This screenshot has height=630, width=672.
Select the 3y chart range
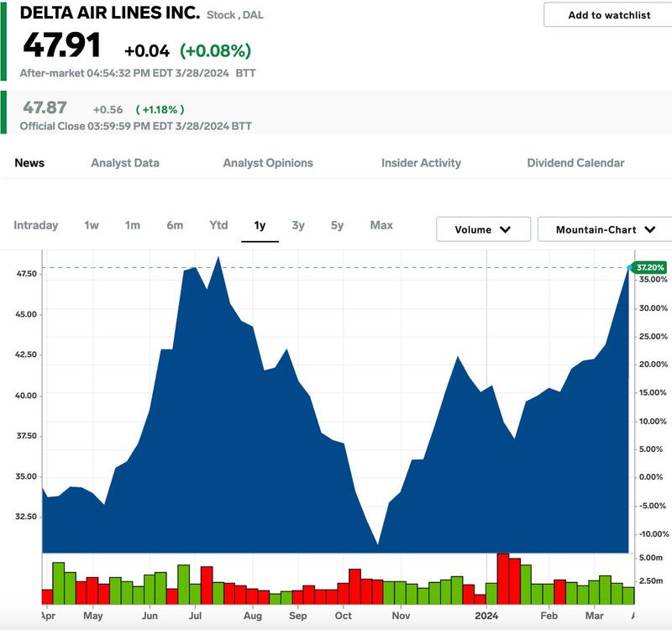click(298, 225)
